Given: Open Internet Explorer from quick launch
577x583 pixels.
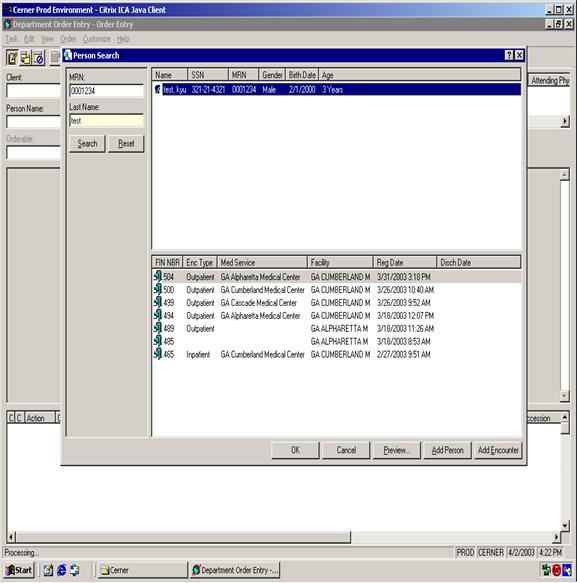Looking at the screenshot, I should 61,570.
